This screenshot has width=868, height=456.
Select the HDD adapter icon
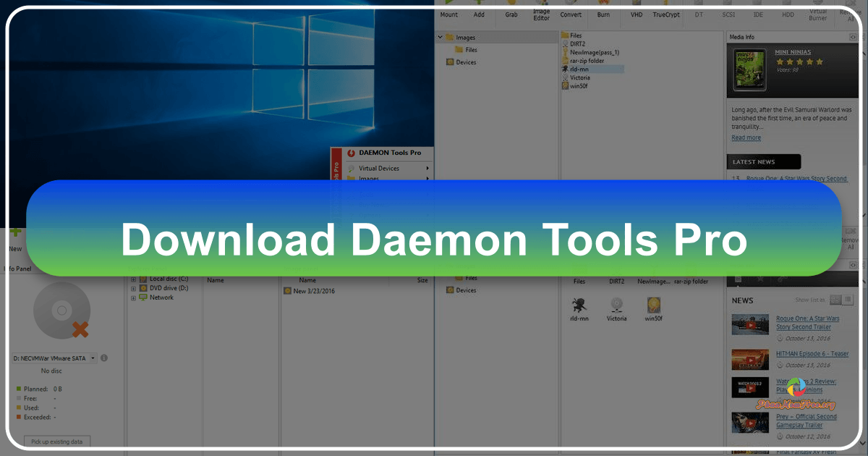point(788,13)
